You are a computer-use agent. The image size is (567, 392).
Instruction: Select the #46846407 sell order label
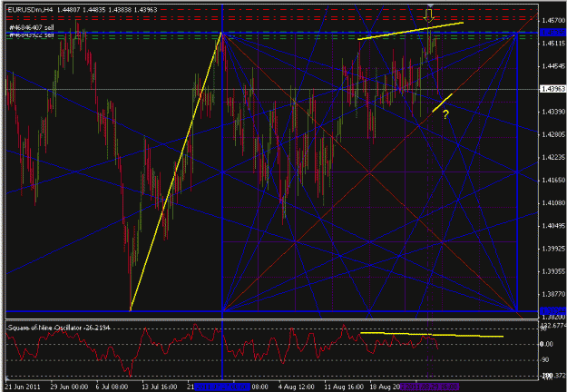tap(32, 27)
